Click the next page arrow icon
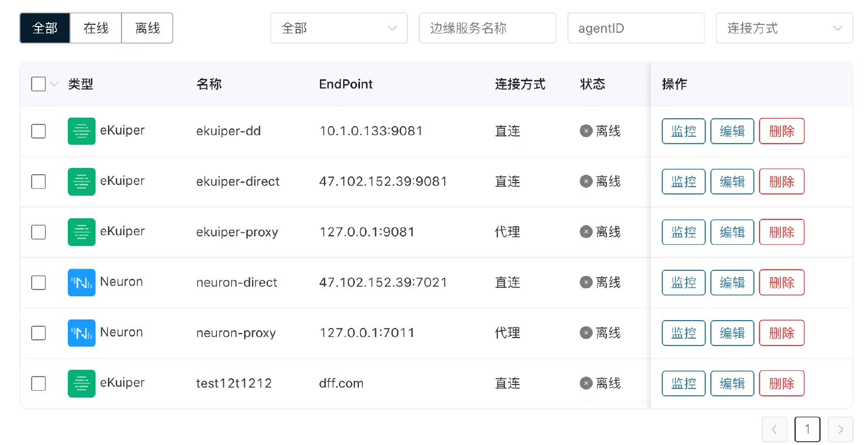This screenshot has width=868, height=445. 840,429
